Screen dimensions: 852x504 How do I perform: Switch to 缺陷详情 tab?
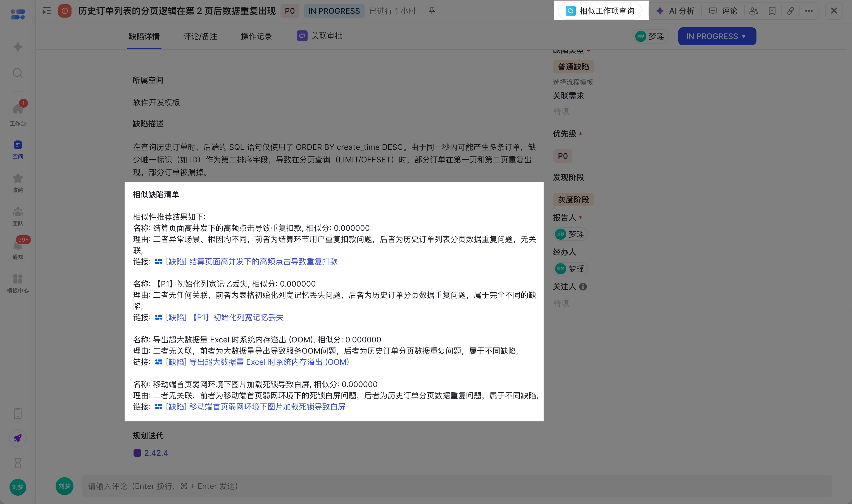(144, 36)
